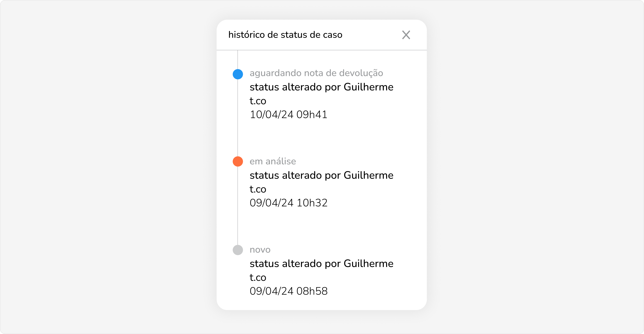This screenshot has height=334, width=644.
Task: Click timeline line between blue and orange dots
Action: click(x=238, y=117)
